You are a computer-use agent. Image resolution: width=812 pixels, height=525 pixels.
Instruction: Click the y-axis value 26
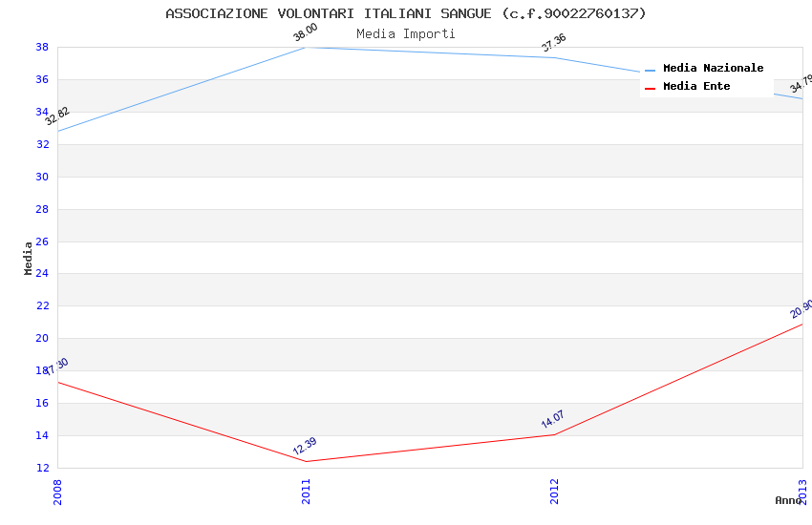tap(42, 241)
